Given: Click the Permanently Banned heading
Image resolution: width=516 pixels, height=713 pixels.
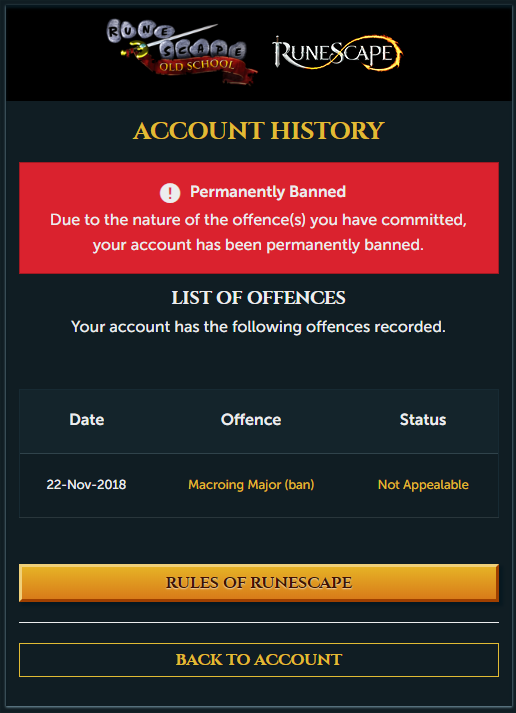Looking at the screenshot, I should tap(268, 192).
